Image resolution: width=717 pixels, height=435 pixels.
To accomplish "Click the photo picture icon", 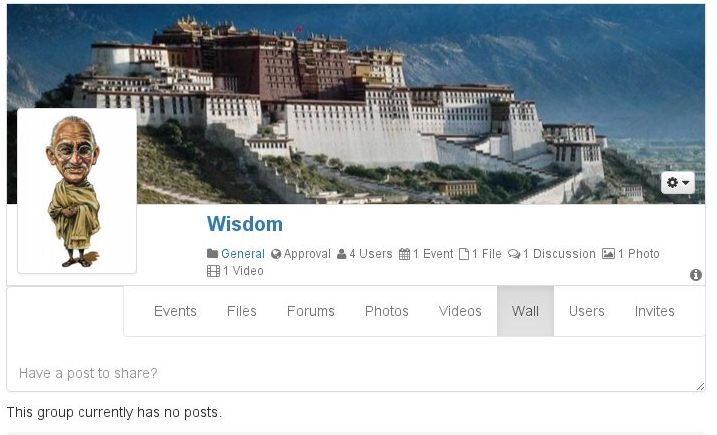I will point(608,253).
